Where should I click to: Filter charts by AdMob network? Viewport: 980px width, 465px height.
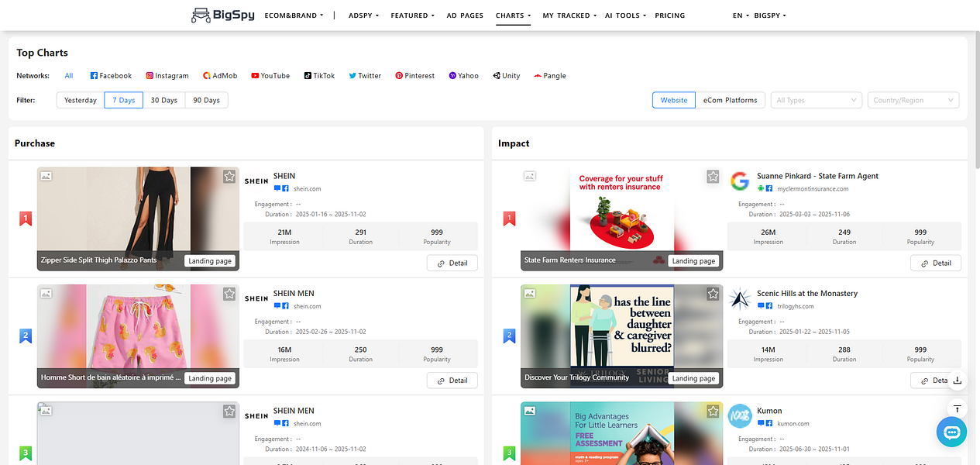(220, 76)
